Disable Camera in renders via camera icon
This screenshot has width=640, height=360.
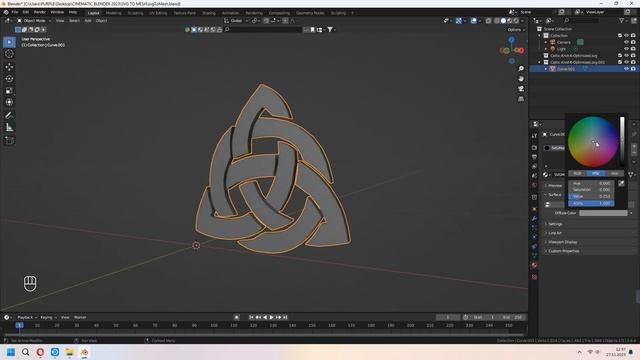633,42
